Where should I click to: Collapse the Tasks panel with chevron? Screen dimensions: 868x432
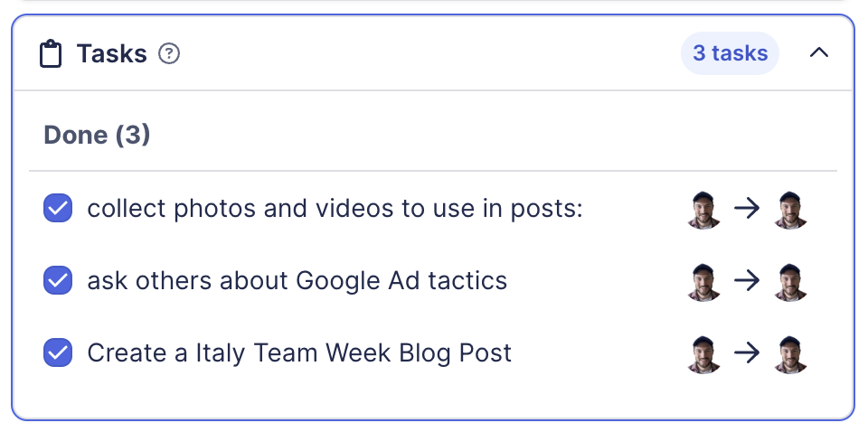coord(818,53)
